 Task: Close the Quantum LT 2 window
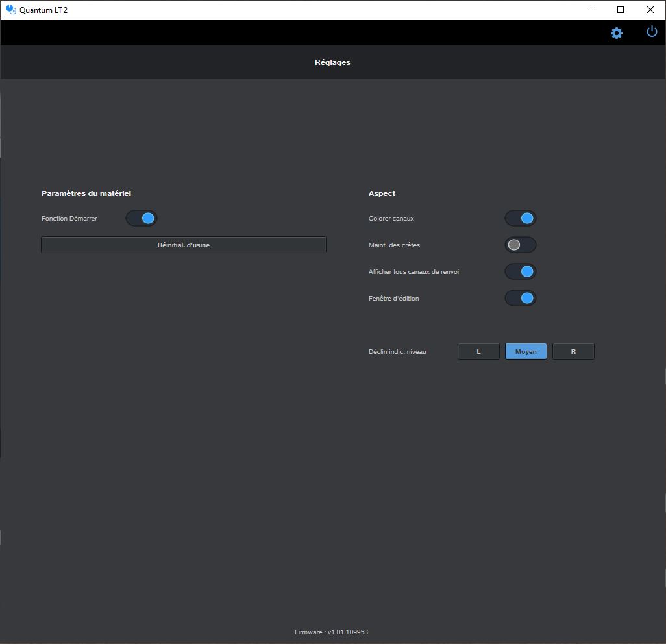click(x=650, y=10)
